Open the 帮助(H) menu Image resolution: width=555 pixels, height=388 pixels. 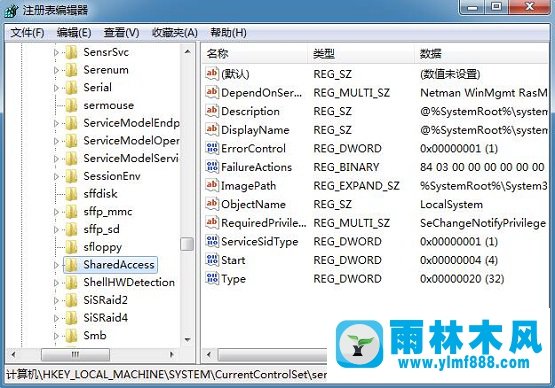228,33
